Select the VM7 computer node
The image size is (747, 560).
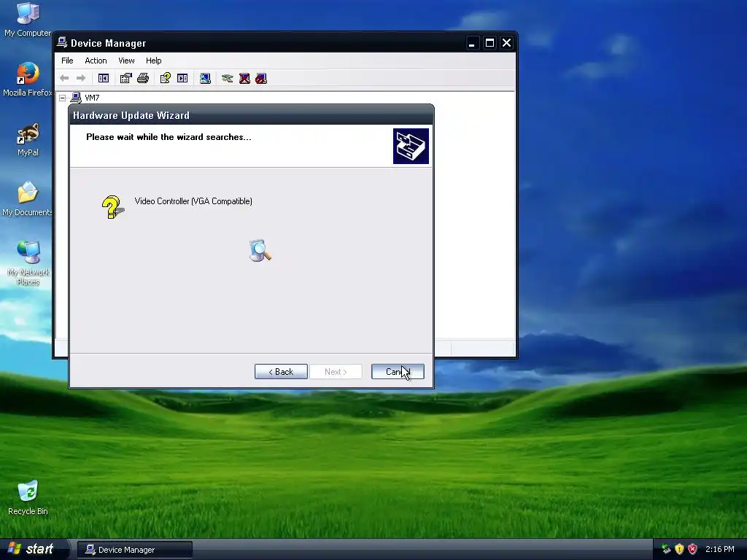pos(92,98)
